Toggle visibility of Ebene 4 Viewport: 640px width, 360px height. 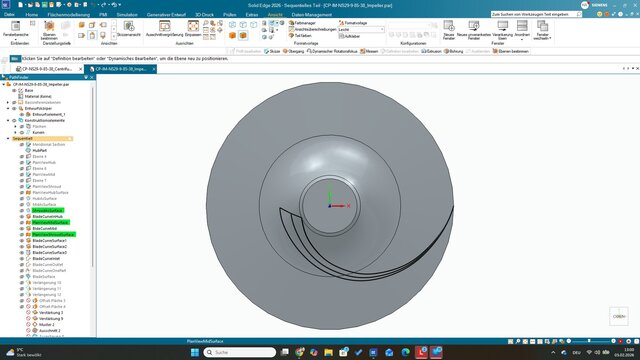(x=22, y=156)
